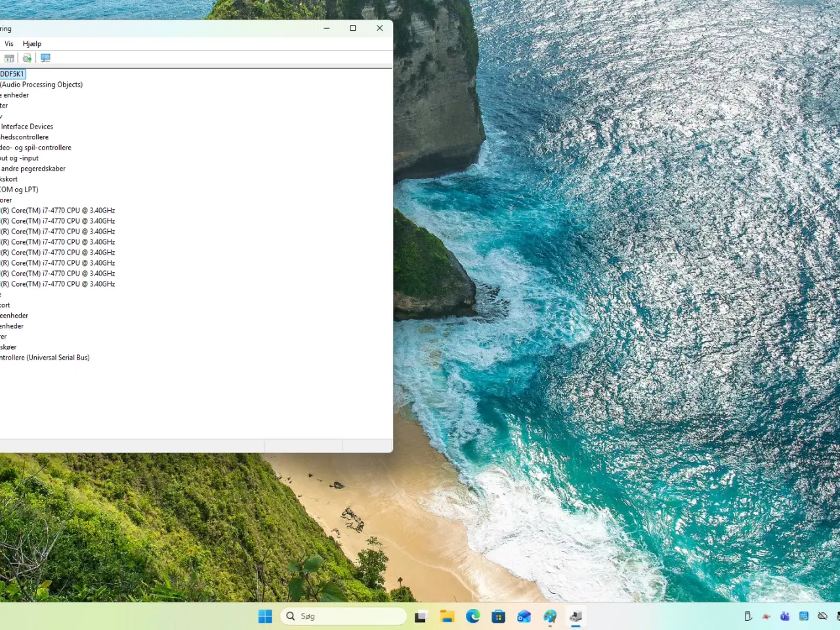
Task: Open the Hjælp menu
Action: click(31, 43)
